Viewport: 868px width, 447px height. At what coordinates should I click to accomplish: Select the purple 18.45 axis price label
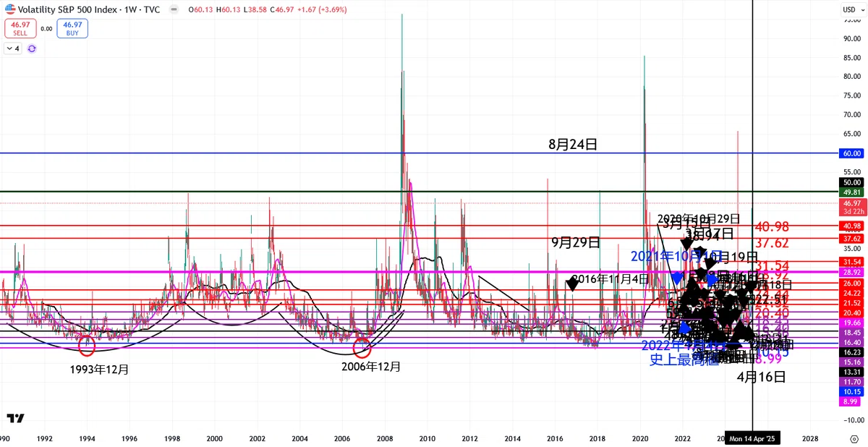(851, 332)
